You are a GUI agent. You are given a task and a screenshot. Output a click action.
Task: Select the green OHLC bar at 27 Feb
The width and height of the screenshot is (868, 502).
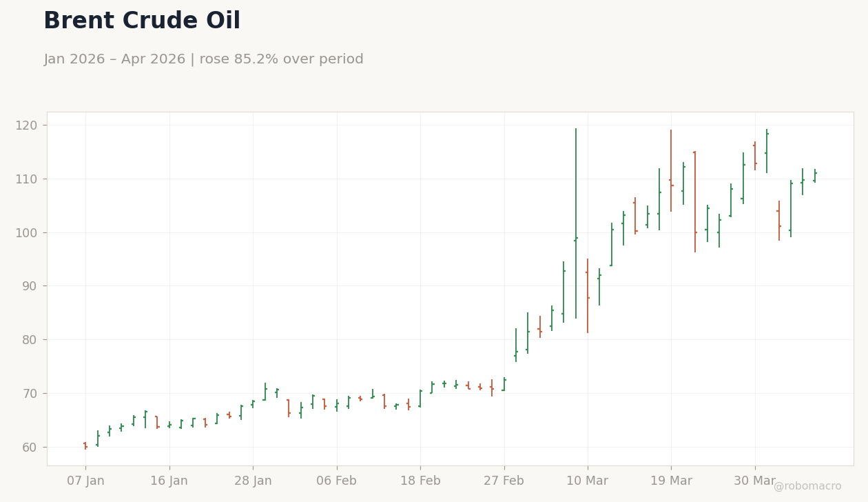click(504, 384)
